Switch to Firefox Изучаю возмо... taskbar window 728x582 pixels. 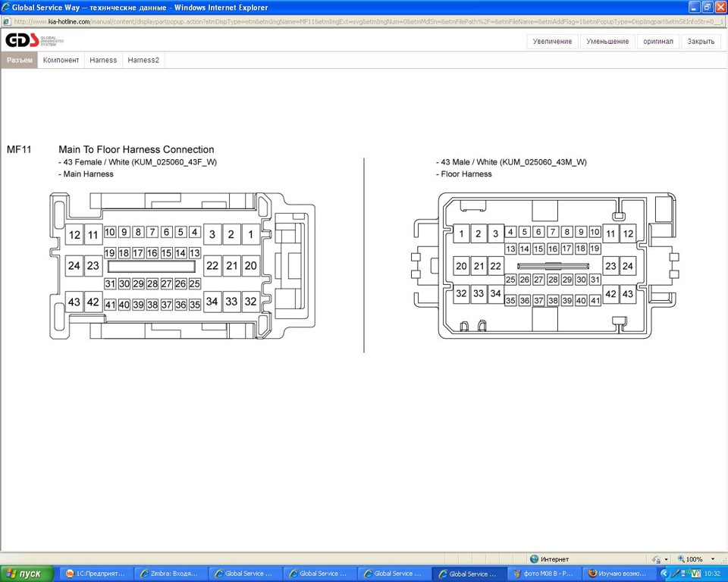619,574
